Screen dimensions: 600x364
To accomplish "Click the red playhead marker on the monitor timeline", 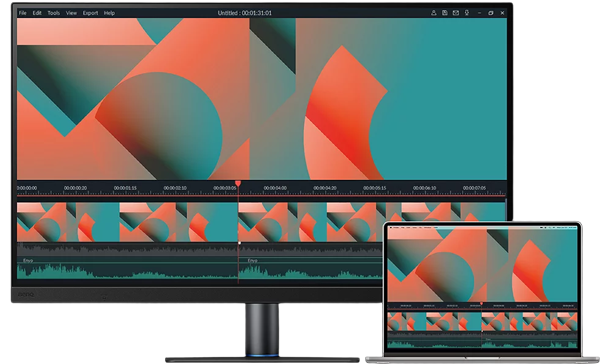I will click(x=238, y=184).
